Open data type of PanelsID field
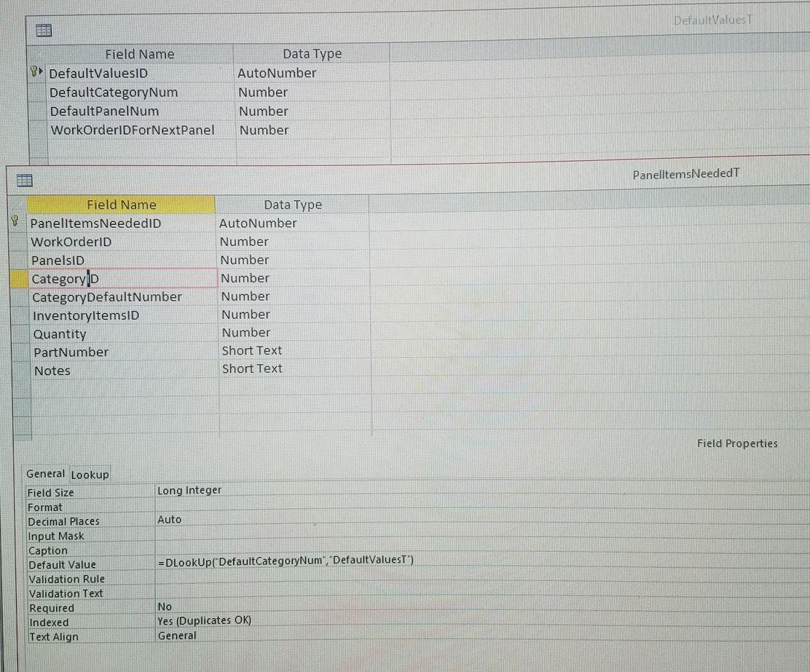This screenshot has height=672, width=810. point(245,260)
